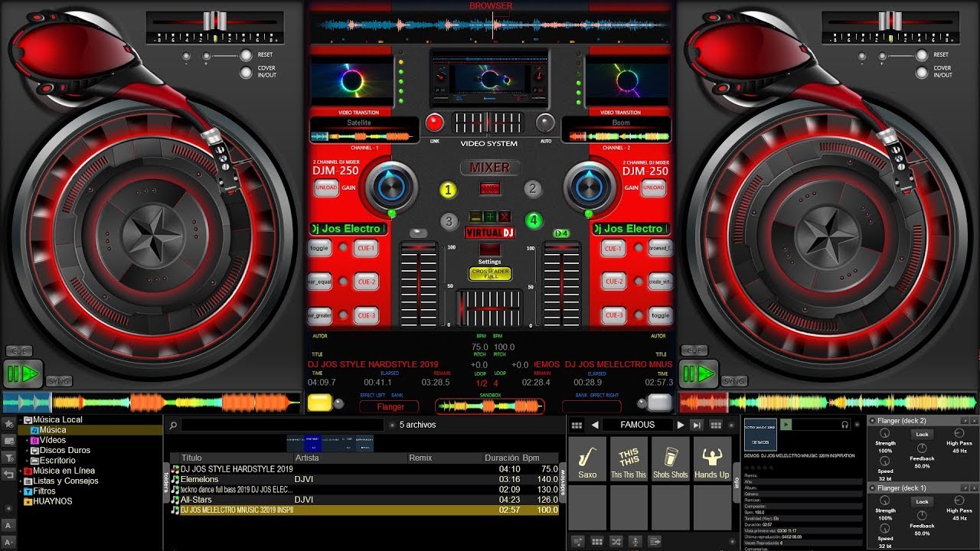The image size is (980, 551).
Task: Toggle the video AUTO knob button
Action: [x=545, y=122]
